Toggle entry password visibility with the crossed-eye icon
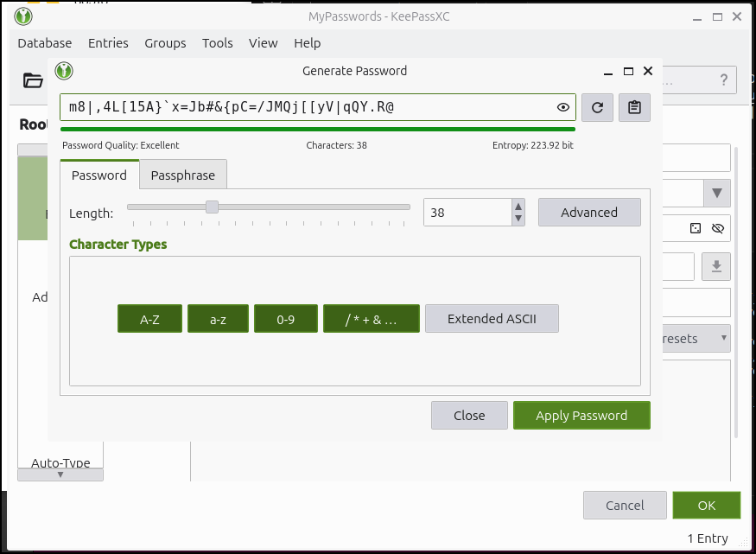Image resolution: width=756 pixels, height=554 pixels. [717, 228]
